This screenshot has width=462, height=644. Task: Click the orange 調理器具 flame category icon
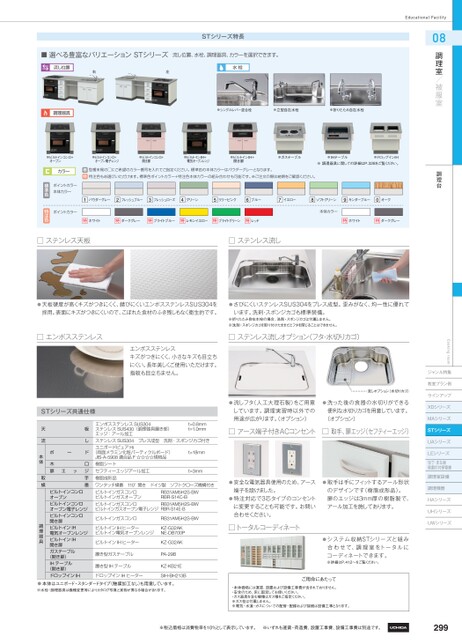pyautogui.click(x=46, y=113)
